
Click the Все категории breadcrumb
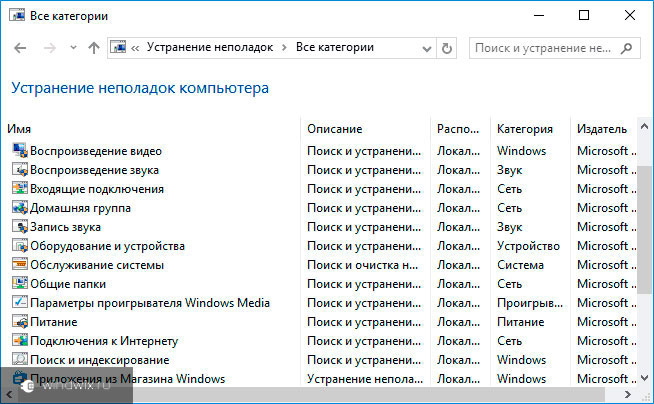click(x=335, y=48)
